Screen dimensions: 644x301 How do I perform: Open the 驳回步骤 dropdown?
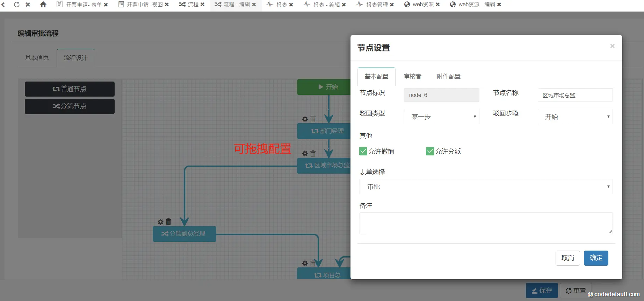click(x=575, y=117)
